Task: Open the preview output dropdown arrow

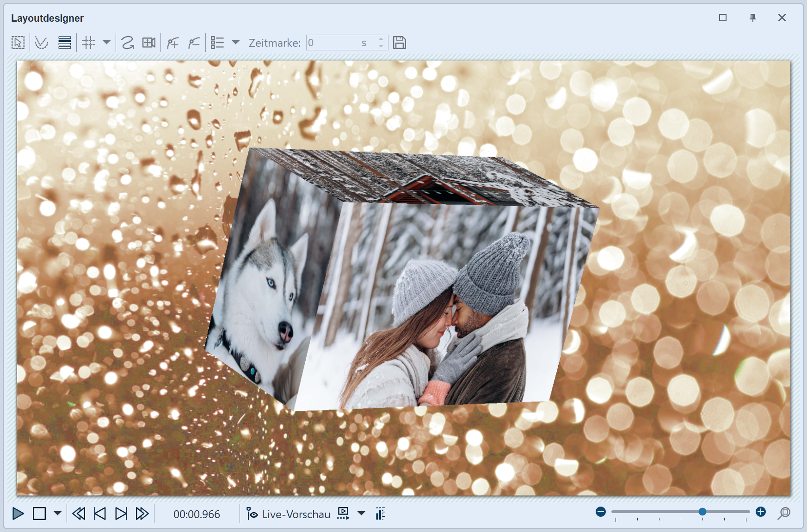Action: point(361,513)
